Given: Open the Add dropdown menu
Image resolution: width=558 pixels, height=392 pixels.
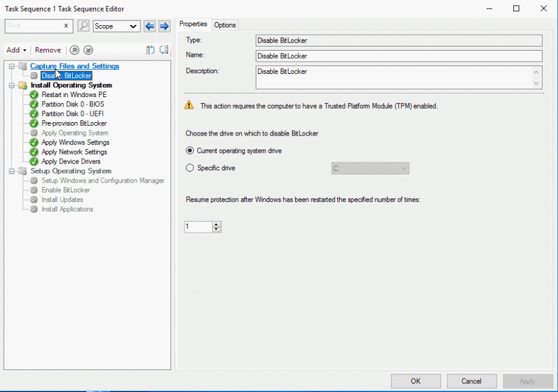Looking at the screenshot, I should 16,50.
